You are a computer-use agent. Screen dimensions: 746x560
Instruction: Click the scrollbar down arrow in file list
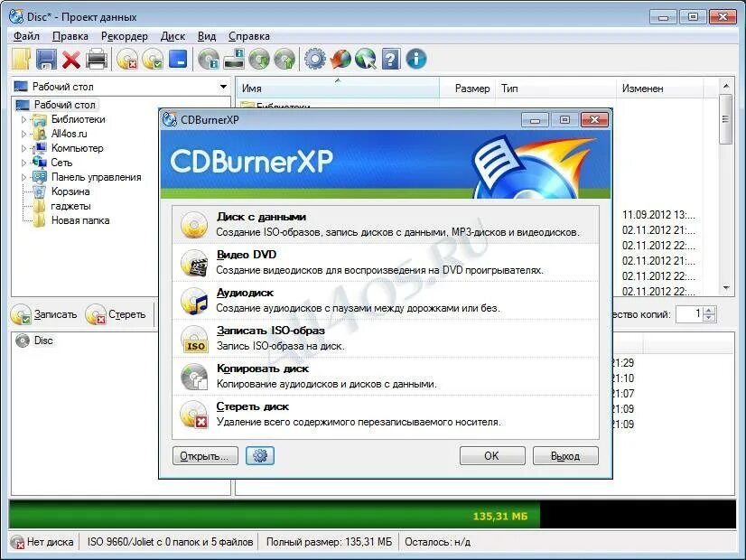tap(726, 287)
